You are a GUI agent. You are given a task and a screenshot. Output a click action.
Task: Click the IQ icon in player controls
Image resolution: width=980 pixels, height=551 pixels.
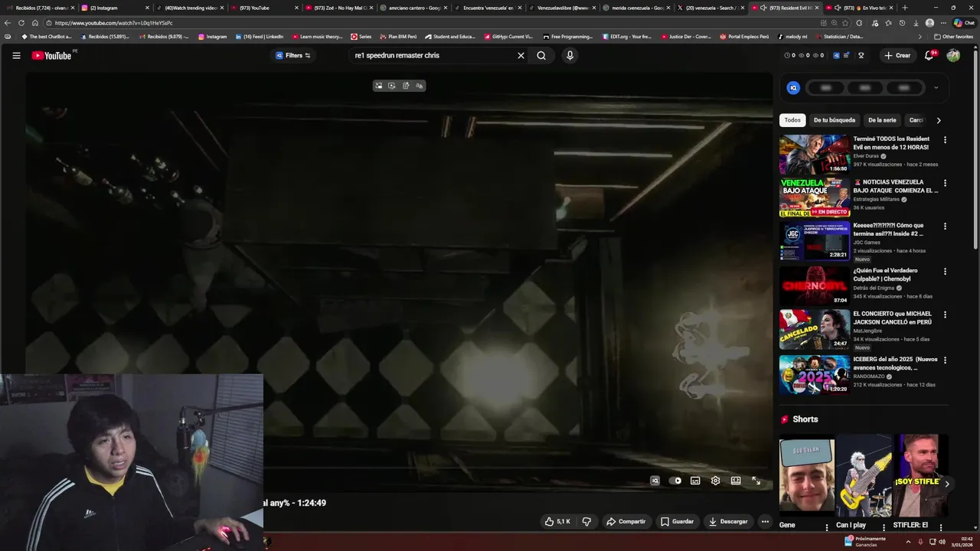[655, 481]
